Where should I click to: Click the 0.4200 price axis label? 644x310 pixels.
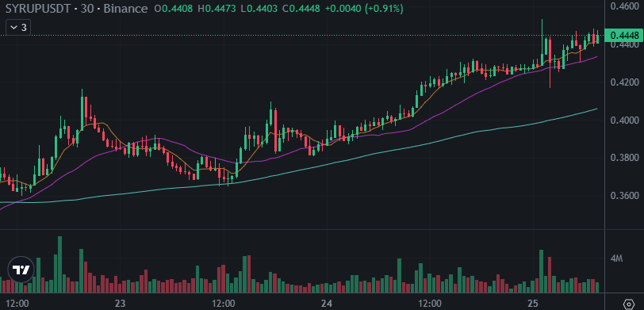click(x=624, y=82)
